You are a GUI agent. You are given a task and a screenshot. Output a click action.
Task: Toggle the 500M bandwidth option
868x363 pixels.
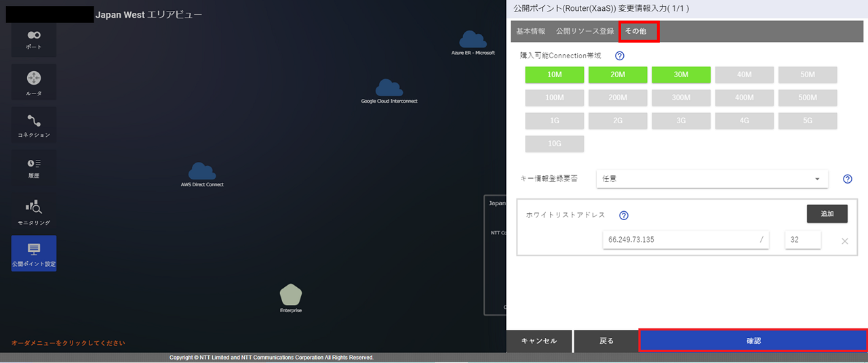click(808, 98)
